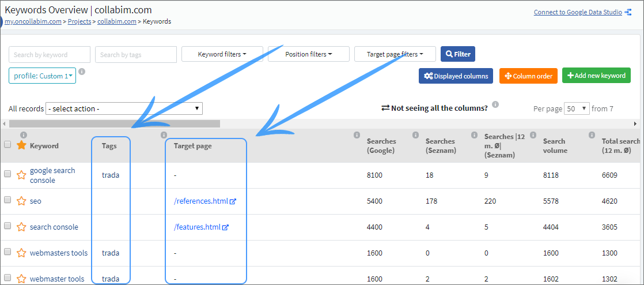Open the select action dropdown
Viewport: 644px width, 285px height.
(x=124, y=108)
